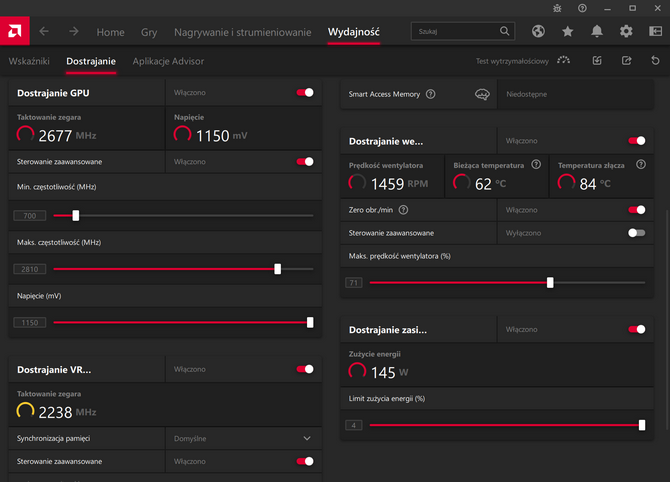The image size is (670, 482).
Task: Switch to Aplikacje Advisor subtab
Action: coord(168,61)
